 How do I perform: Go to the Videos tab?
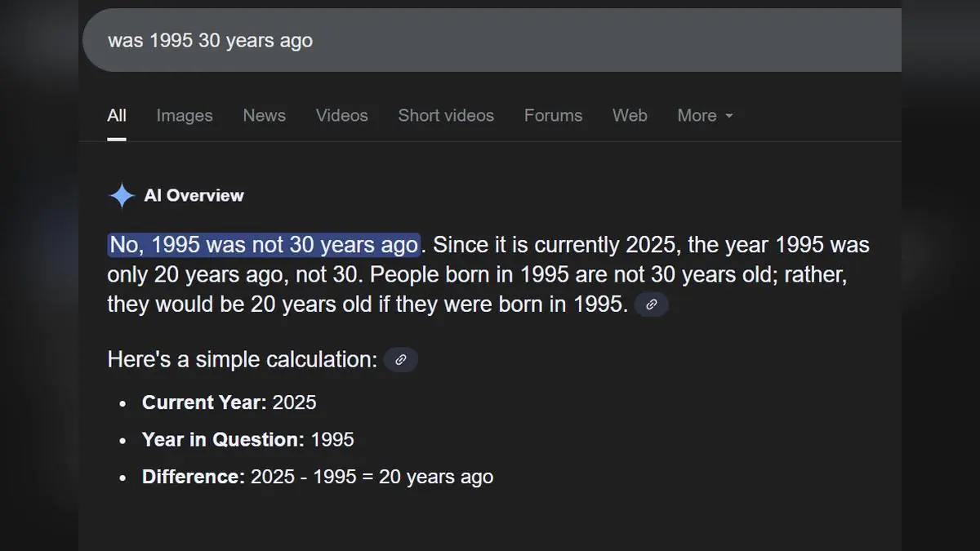tap(341, 116)
